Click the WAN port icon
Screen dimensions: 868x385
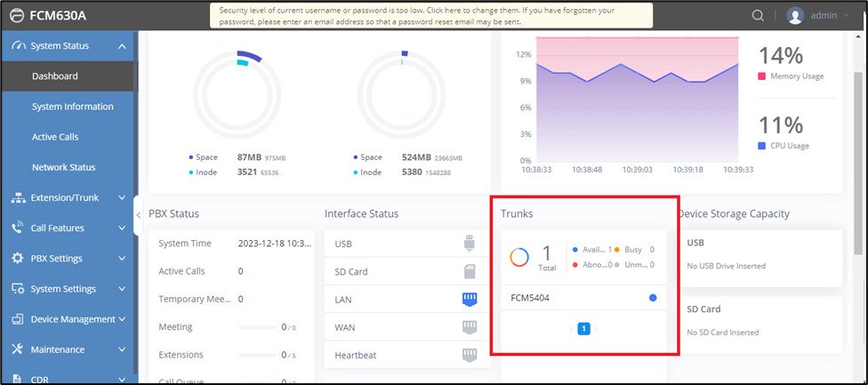tap(470, 327)
